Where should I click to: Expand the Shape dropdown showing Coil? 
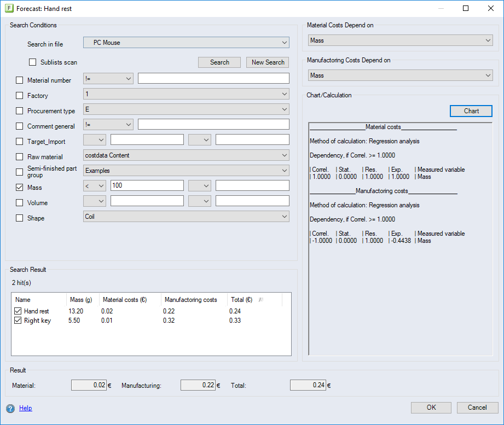point(186,217)
